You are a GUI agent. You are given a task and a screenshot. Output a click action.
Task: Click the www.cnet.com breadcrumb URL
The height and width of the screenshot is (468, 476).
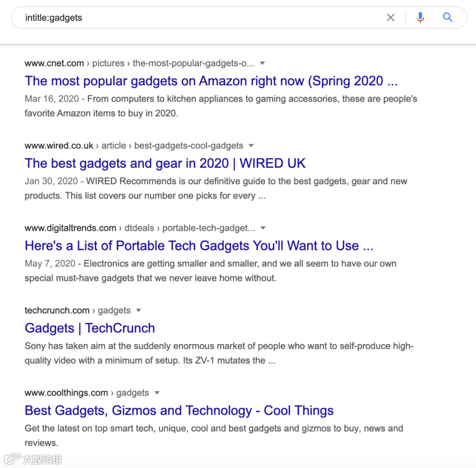pyautogui.click(x=54, y=63)
